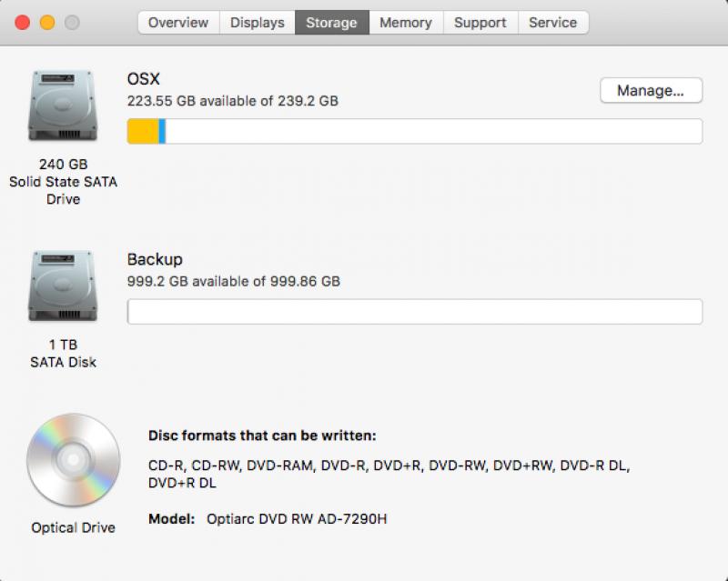Close the window with the red button
The height and width of the screenshot is (581, 728).
click(22, 22)
